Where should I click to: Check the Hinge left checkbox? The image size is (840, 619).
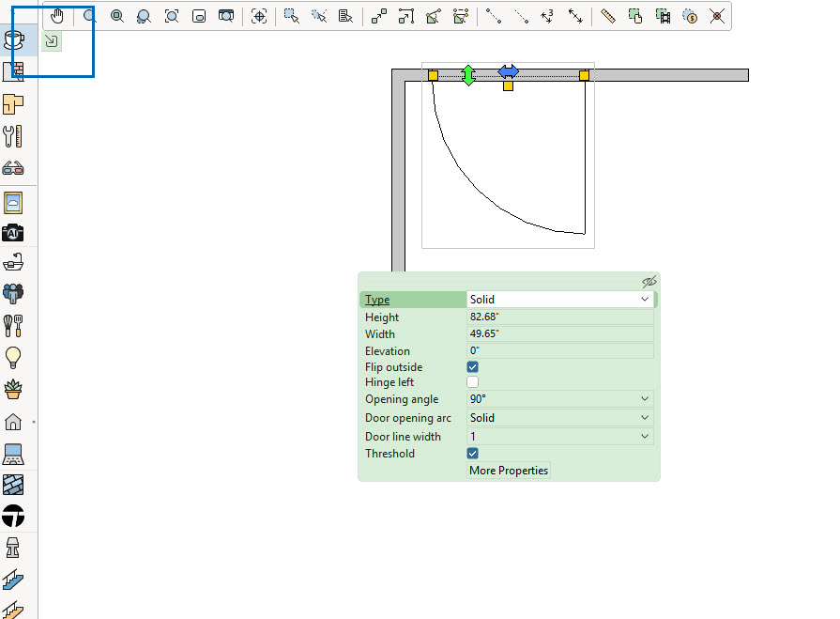click(x=472, y=382)
